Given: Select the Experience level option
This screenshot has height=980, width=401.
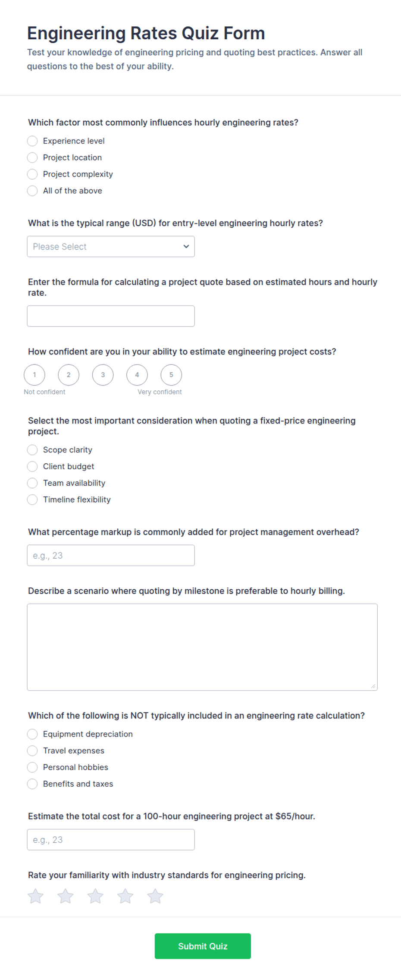Looking at the screenshot, I should click(66, 141).
